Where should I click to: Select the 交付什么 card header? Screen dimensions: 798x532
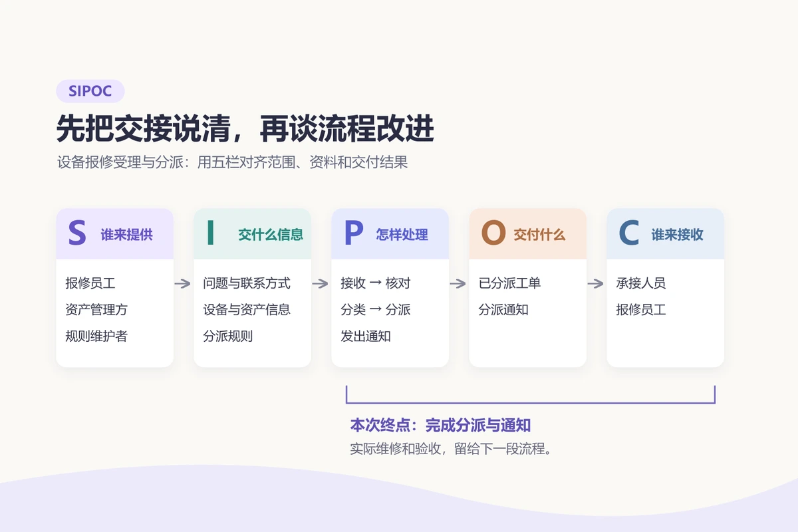[x=527, y=233]
